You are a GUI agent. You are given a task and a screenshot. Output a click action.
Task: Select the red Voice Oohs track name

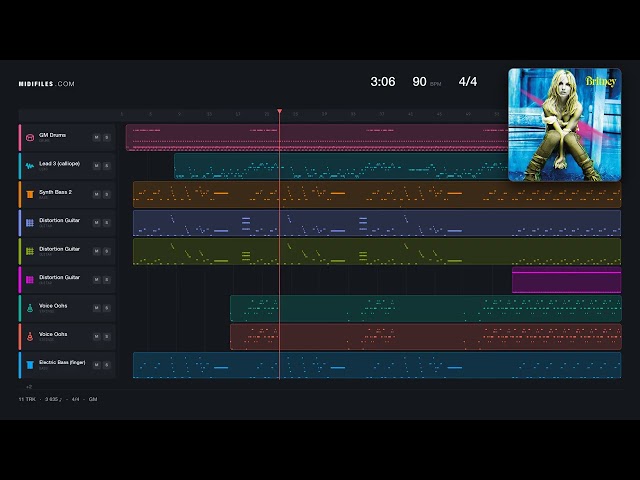[53, 334]
